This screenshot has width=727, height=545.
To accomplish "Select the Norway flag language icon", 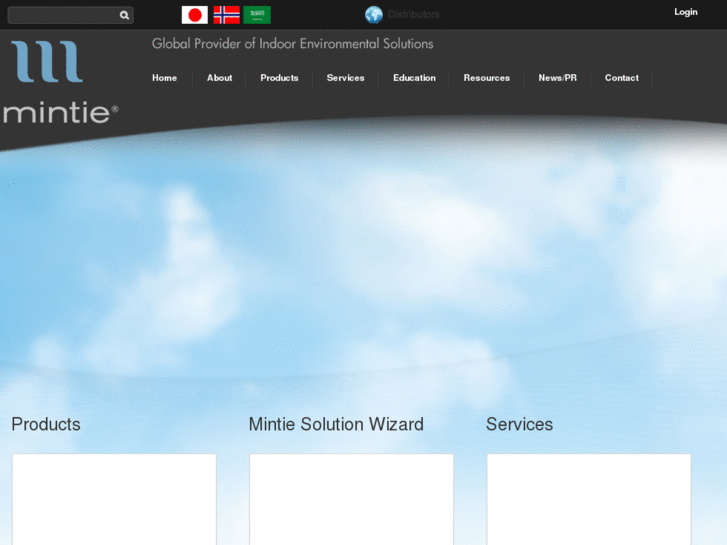I will [226, 15].
